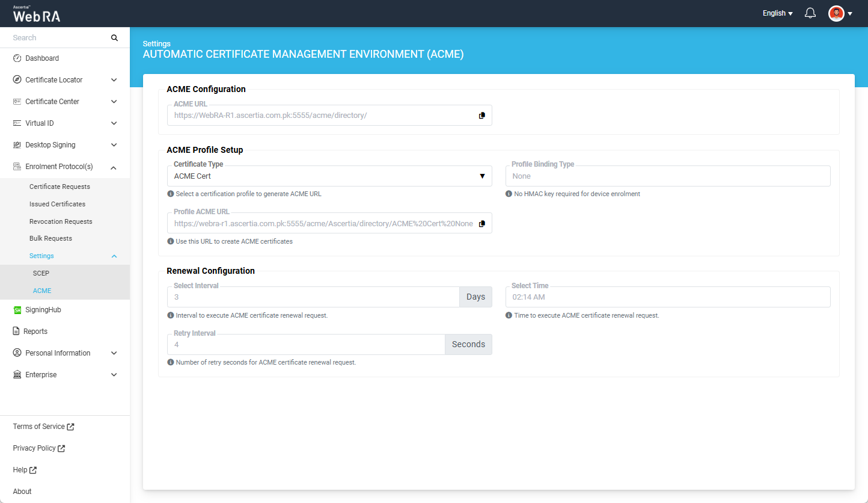Copy the ACME URL with copy icon

[481, 116]
